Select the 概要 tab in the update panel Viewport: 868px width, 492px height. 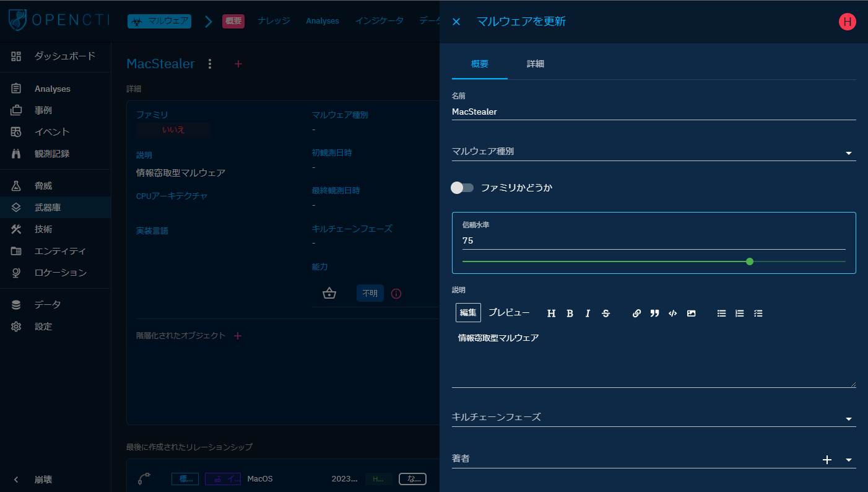coord(480,64)
